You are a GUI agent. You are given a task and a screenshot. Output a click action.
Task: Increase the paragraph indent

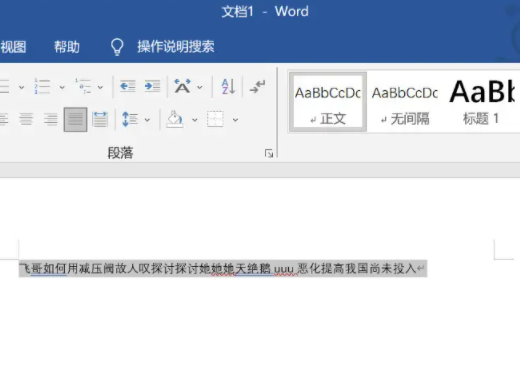(x=152, y=86)
